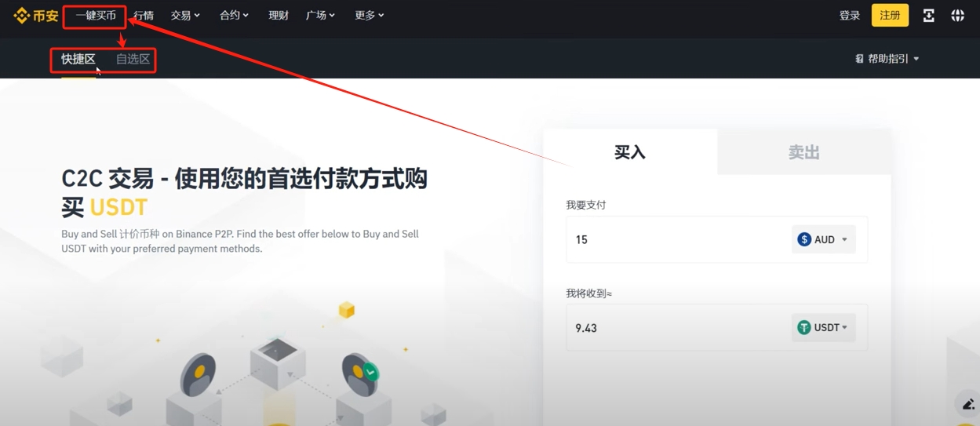Click the AUD dollar currency icon

point(804,239)
